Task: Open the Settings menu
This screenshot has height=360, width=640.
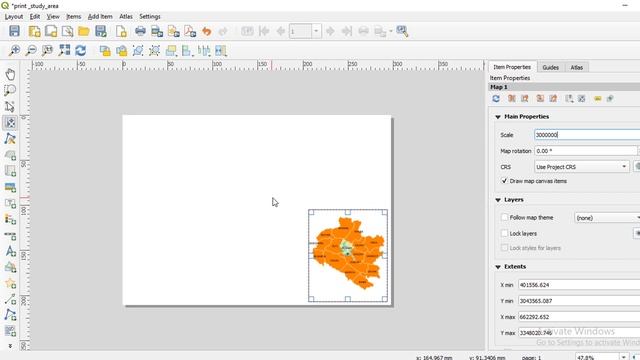Action: pyautogui.click(x=150, y=16)
